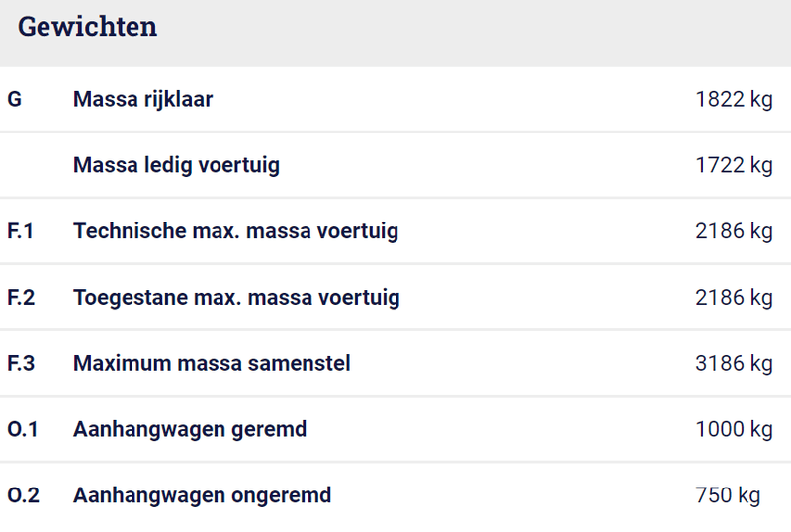Click the Gewichten section header
Screen dimensions: 791x532
88,28
